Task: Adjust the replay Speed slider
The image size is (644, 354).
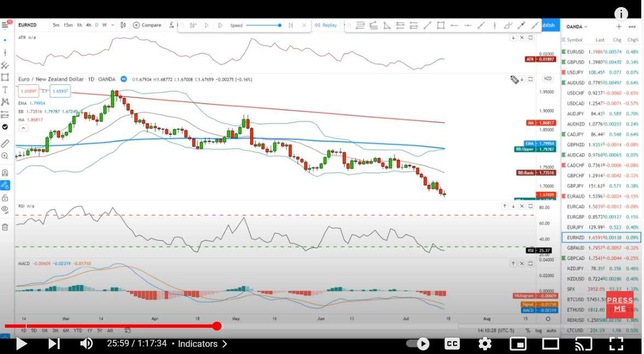Action: point(264,25)
